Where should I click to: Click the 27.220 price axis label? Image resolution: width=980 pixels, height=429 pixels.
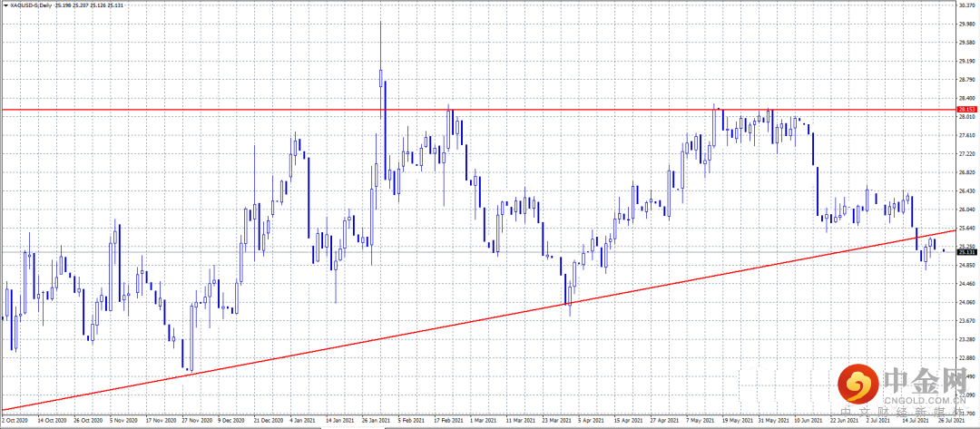pos(967,153)
